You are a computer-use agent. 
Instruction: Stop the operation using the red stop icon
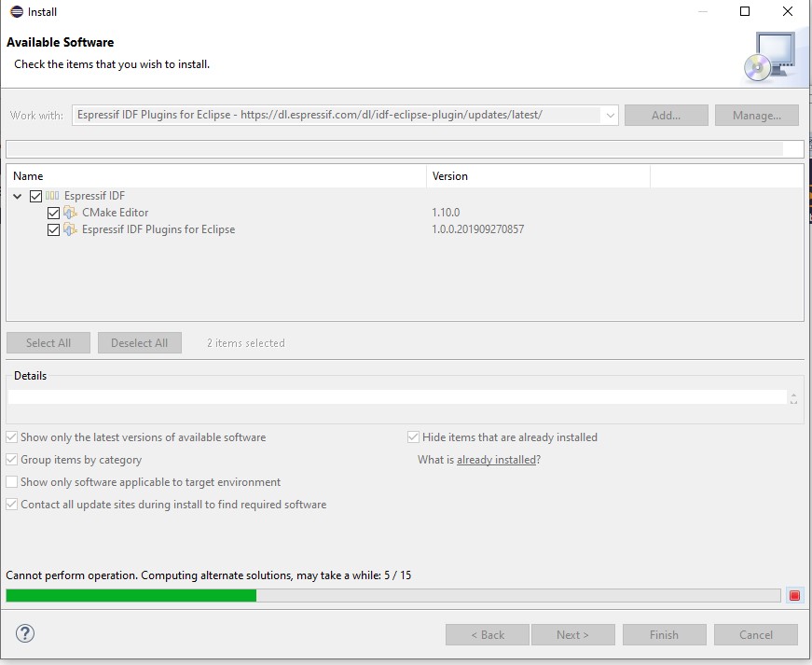pos(795,594)
